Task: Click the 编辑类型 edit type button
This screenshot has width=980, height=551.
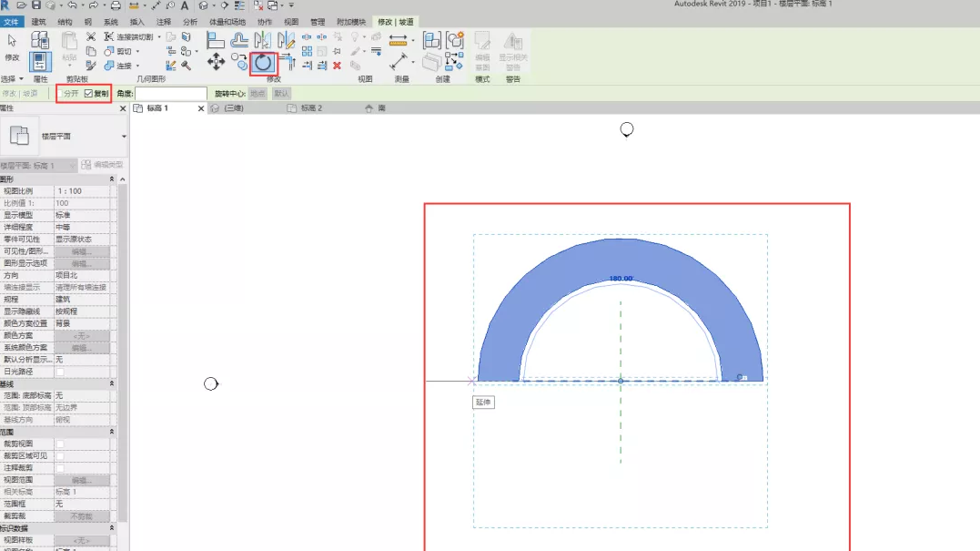Action: [x=103, y=165]
